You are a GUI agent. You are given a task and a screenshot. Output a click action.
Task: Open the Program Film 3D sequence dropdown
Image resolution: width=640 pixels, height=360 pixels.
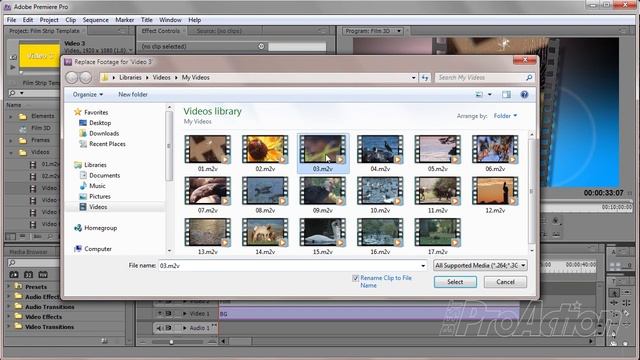click(x=399, y=31)
